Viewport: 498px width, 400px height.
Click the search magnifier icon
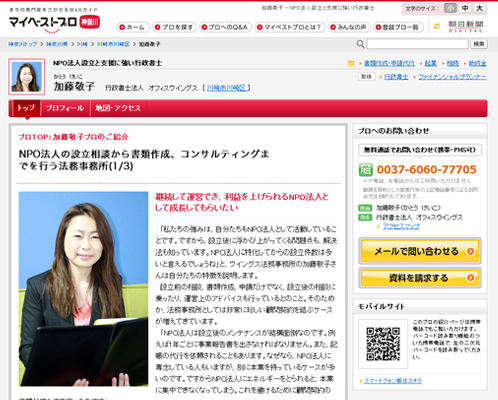pos(360,44)
